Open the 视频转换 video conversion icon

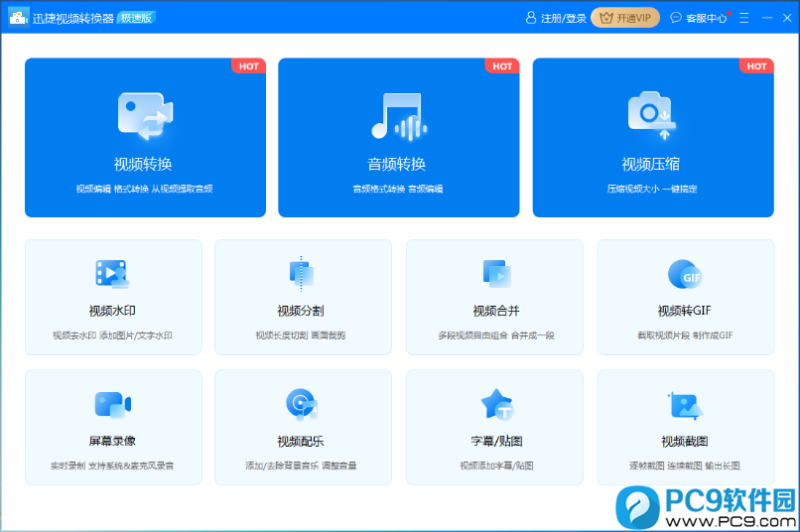tap(145, 116)
